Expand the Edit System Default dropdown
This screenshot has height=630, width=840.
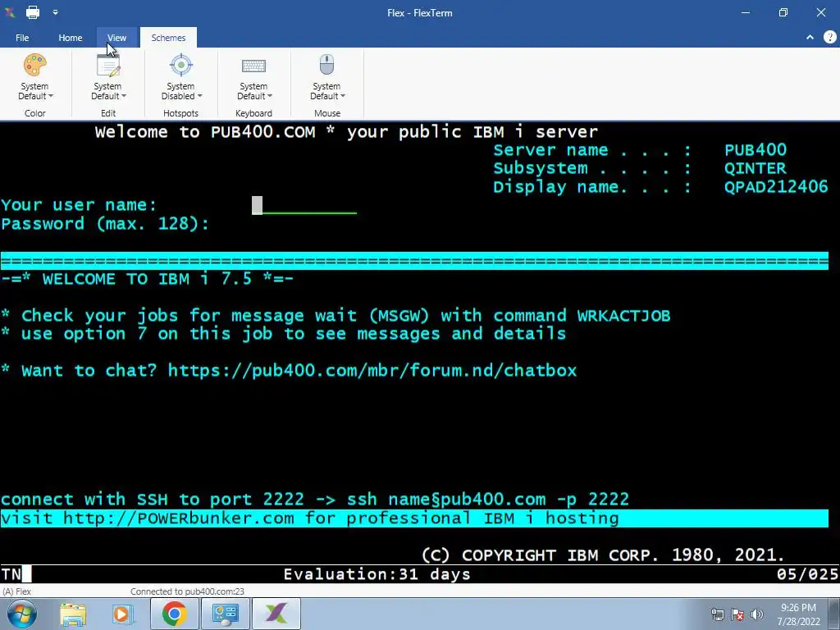coord(107,91)
